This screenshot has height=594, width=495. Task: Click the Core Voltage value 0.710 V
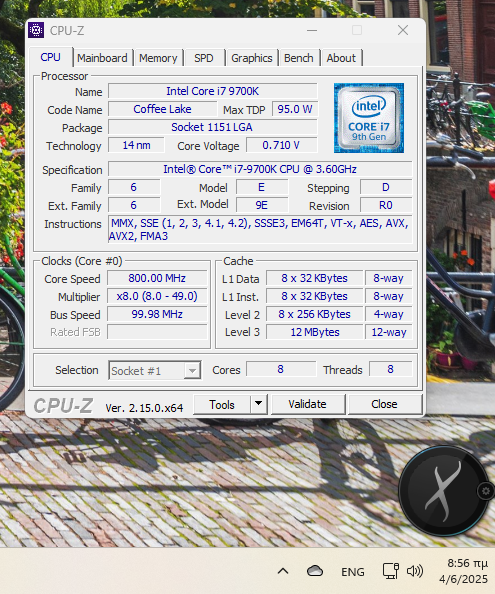click(281, 145)
